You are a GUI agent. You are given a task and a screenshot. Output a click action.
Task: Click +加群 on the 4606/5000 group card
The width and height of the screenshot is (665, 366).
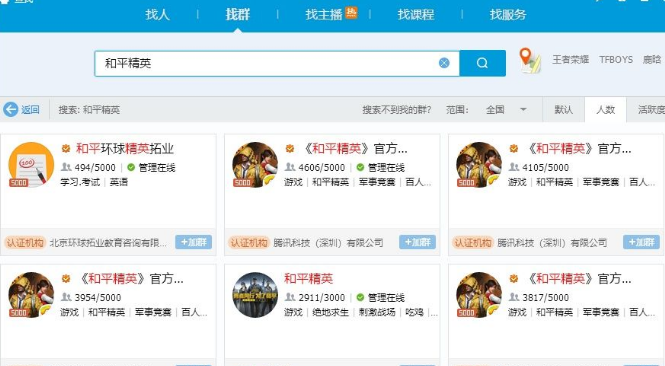(x=417, y=242)
